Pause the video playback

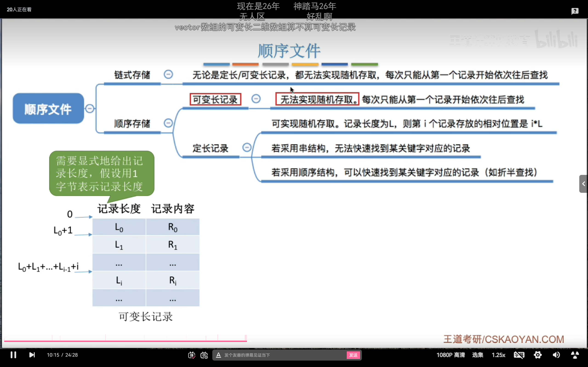pyautogui.click(x=13, y=355)
